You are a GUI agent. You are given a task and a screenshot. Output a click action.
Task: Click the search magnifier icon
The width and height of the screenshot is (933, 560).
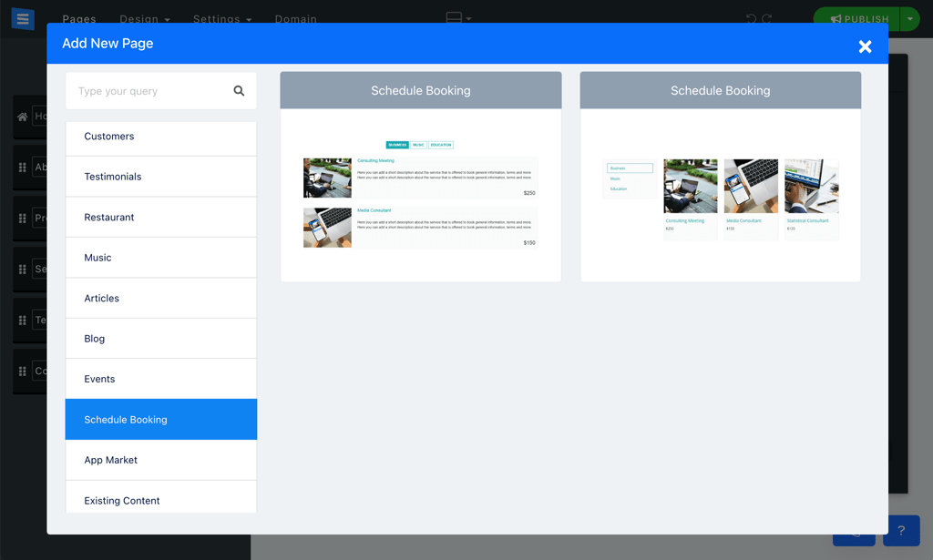[239, 91]
